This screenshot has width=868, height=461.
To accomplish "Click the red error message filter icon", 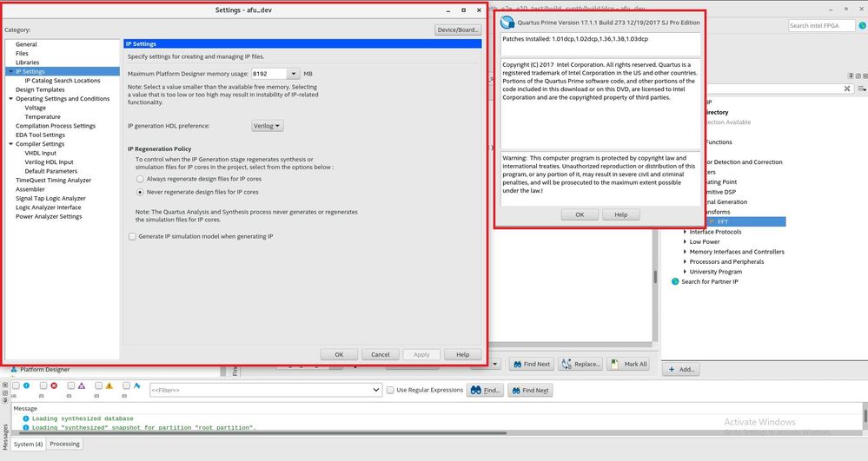I will [x=54, y=385].
